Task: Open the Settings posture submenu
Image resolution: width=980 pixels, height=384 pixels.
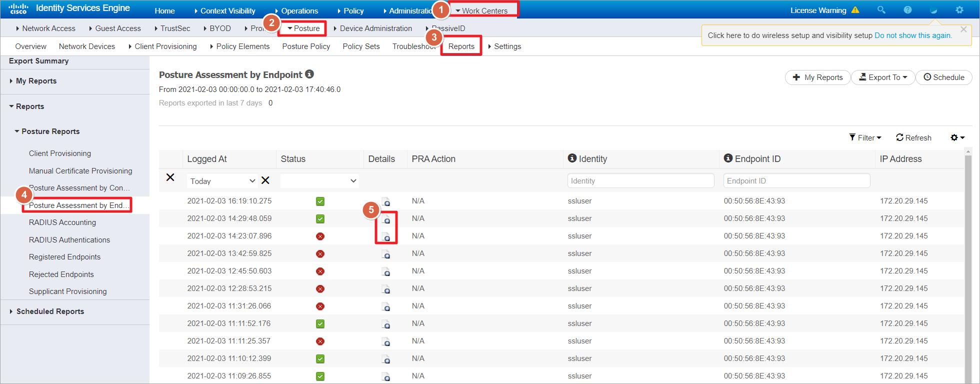Action: click(x=504, y=46)
